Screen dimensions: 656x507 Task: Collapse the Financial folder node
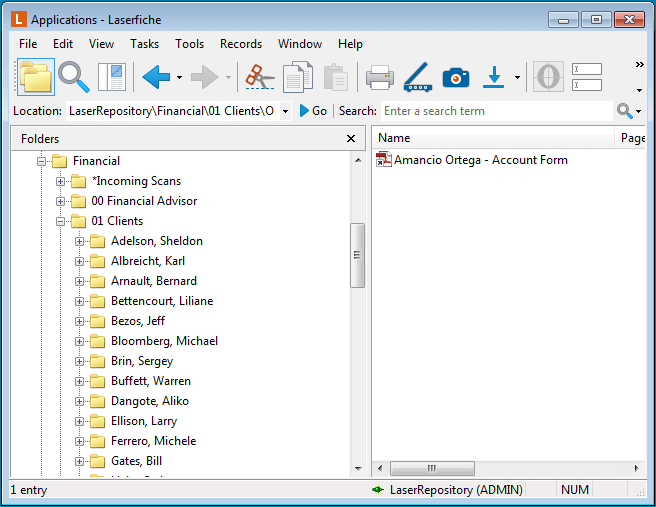[x=41, y=161]
